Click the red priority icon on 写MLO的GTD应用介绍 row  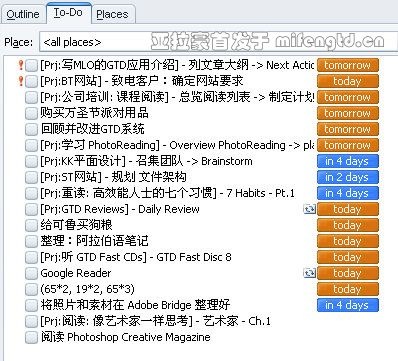coord(21,65)
